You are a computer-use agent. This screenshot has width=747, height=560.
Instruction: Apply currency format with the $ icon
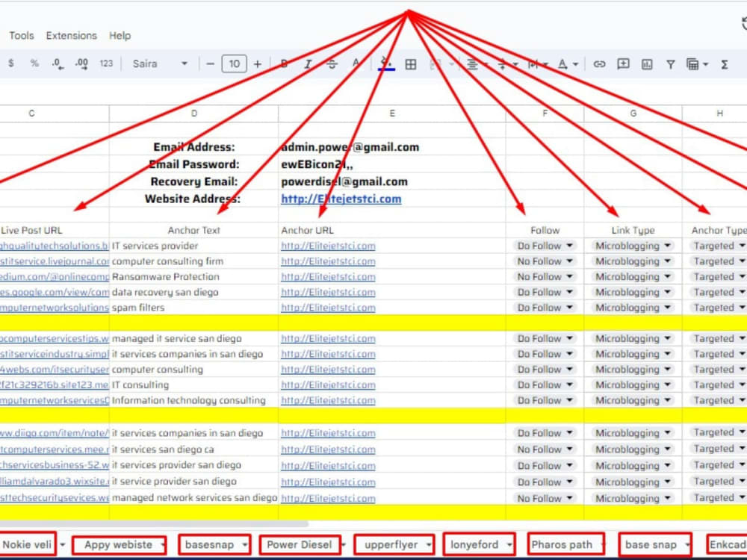coord(11,63)
